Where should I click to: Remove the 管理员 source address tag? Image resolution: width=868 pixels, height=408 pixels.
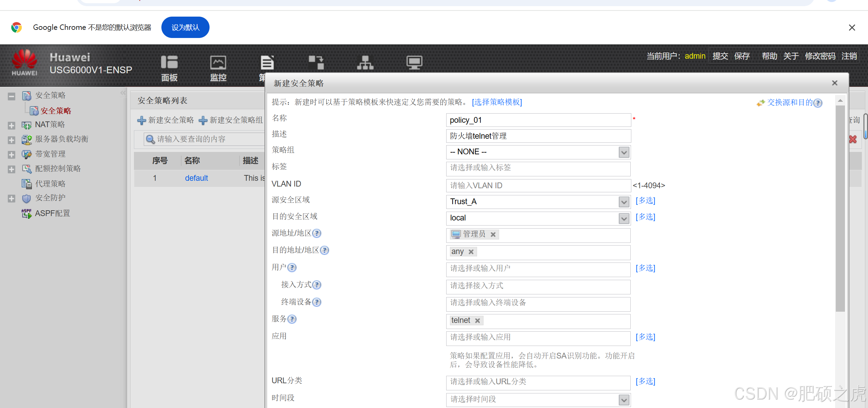(493, 234)
